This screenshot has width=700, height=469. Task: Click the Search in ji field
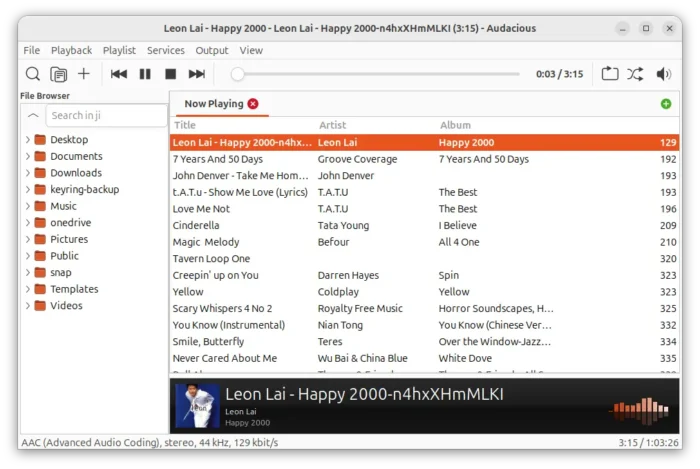coord(106,116)
